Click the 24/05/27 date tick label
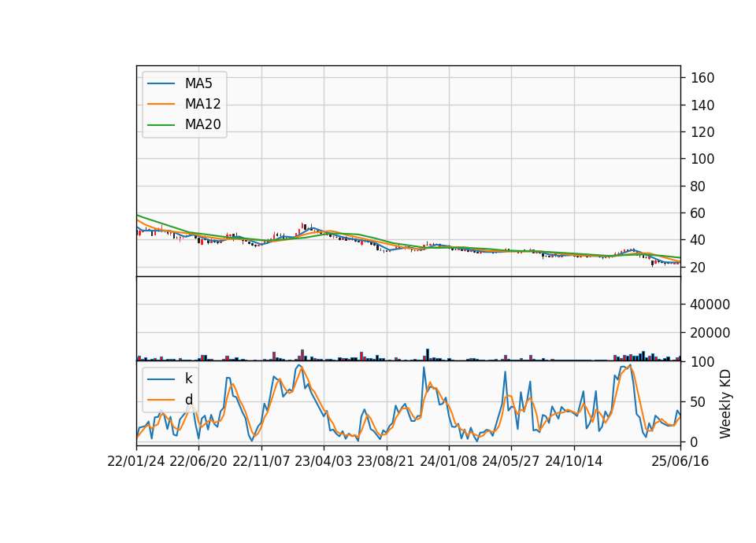The width and height of the screenshot is (756, 543). click(511, 461)
